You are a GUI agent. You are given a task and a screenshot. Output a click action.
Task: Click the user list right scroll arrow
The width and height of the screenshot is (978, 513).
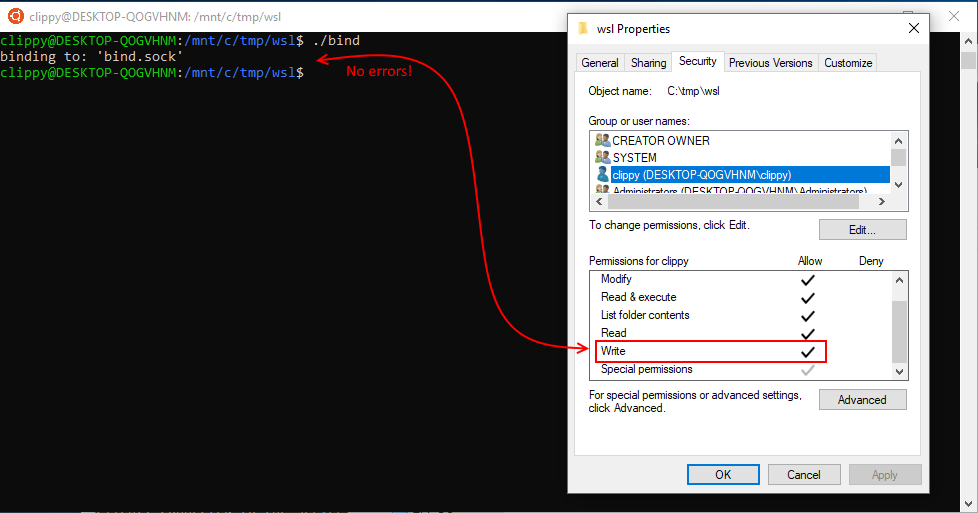(x=881, y=202)
